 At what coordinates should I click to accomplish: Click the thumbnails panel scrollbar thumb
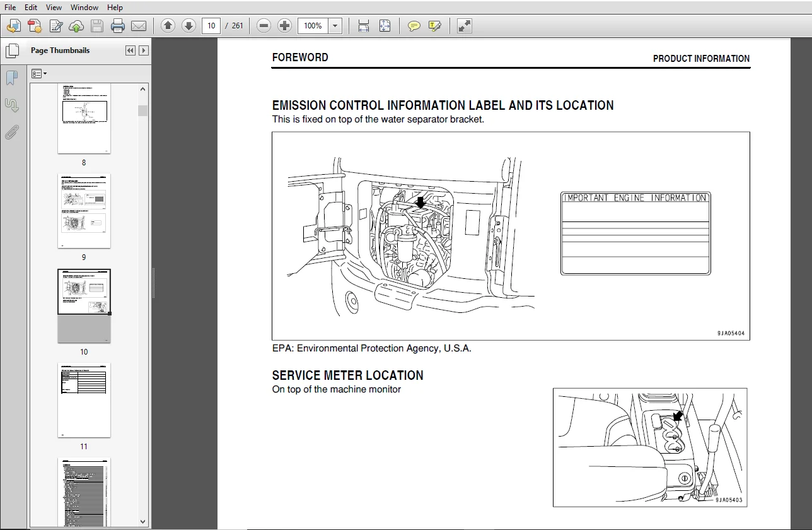143,110
